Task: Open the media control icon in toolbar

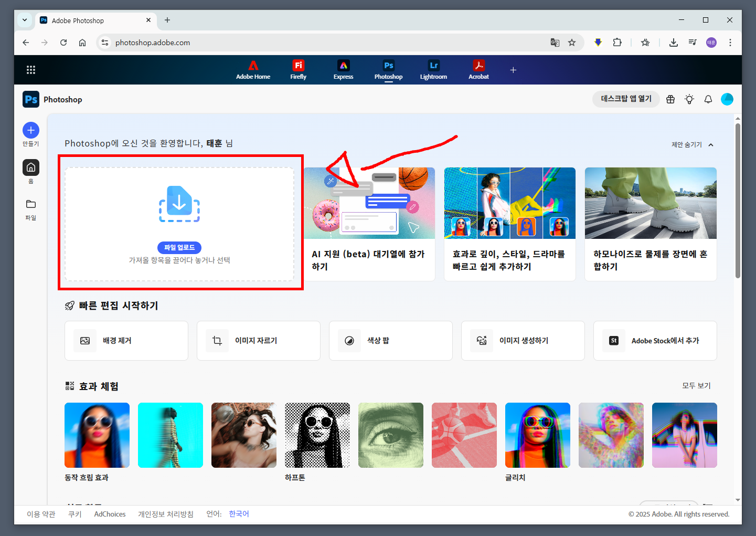Action: (x=693, y=43)
